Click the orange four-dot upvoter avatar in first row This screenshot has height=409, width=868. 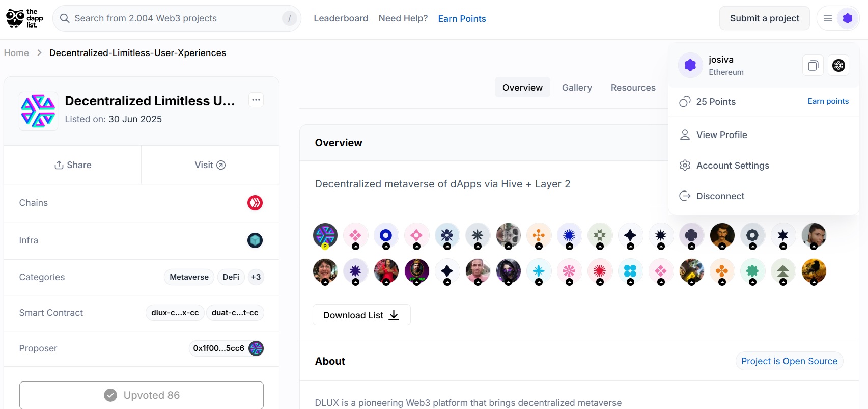(x=539, y=235)
